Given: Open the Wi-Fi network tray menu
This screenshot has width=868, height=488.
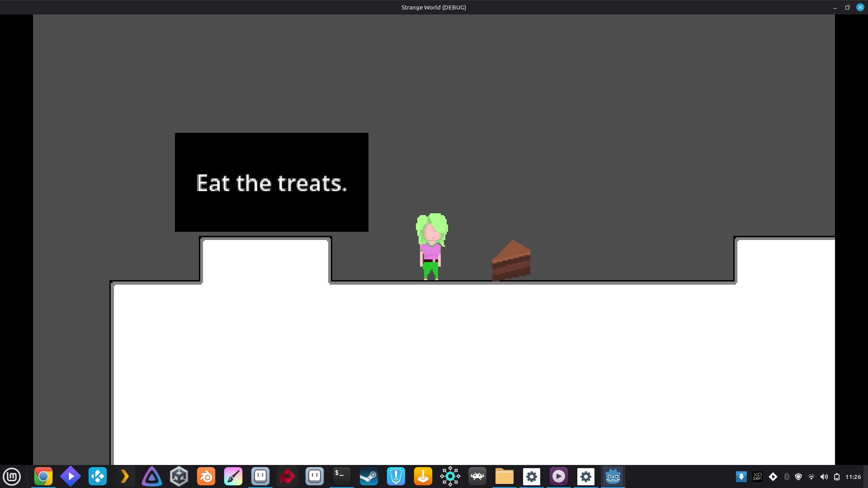Looking at the screenshot, I should (811, 477).
